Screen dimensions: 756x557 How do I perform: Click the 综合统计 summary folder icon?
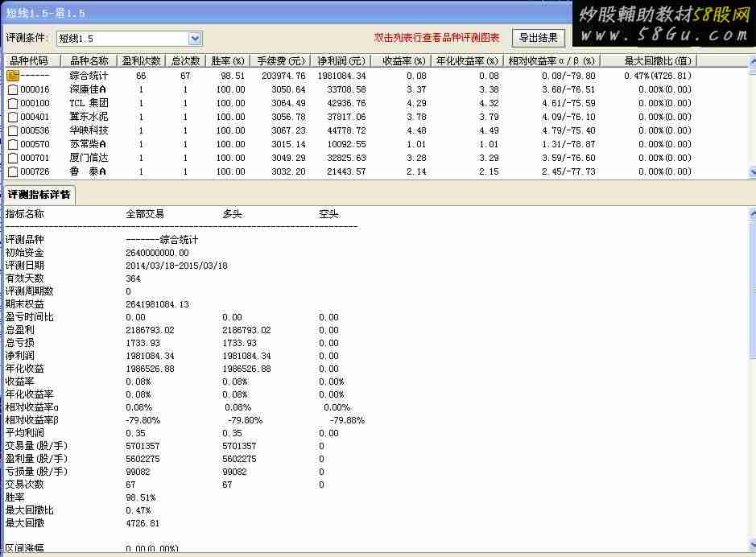(x=13, y=76)
